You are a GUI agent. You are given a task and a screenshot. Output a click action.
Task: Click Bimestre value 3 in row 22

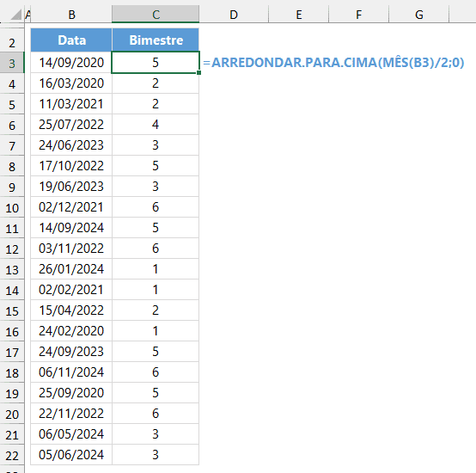click(x=156, y=455)
